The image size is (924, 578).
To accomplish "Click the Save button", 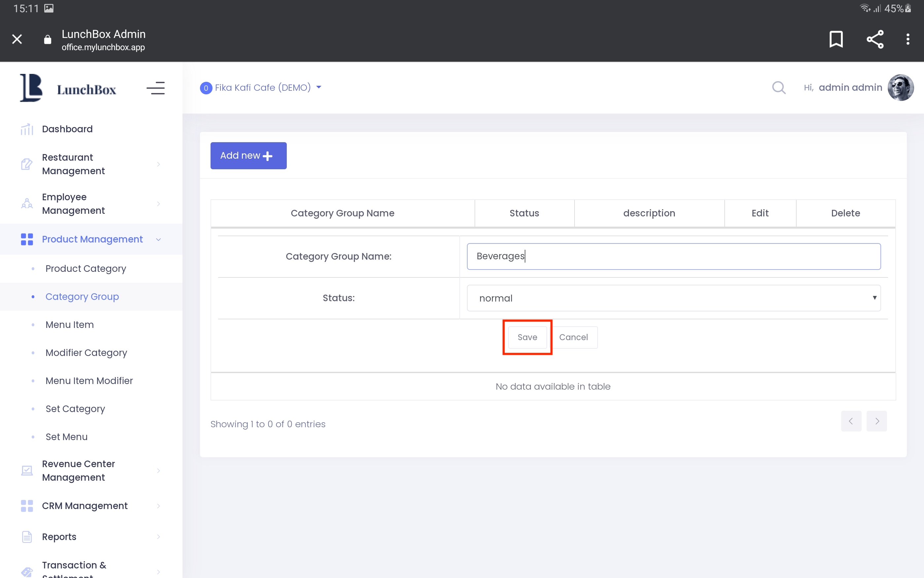I will 527,337.
